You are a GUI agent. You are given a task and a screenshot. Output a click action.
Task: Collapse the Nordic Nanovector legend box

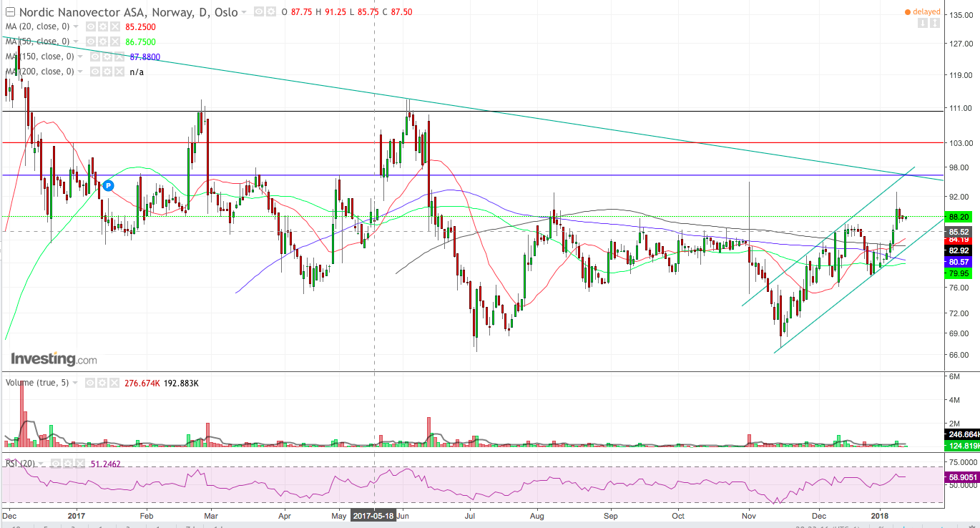[10, 12]
